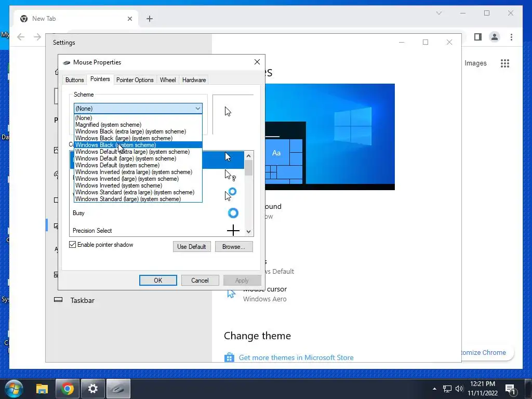Select Windows Black (extra large) scheme
532x399 pixels.
(138, 131)
